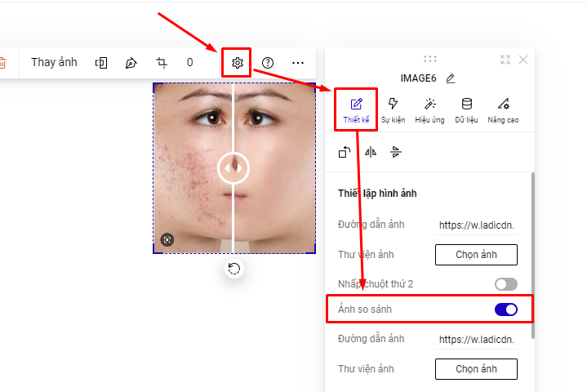Disable the Ảnh so sánh toggle
The height and width of the screenshot is (392, 587).
click(x=505, y=310)
